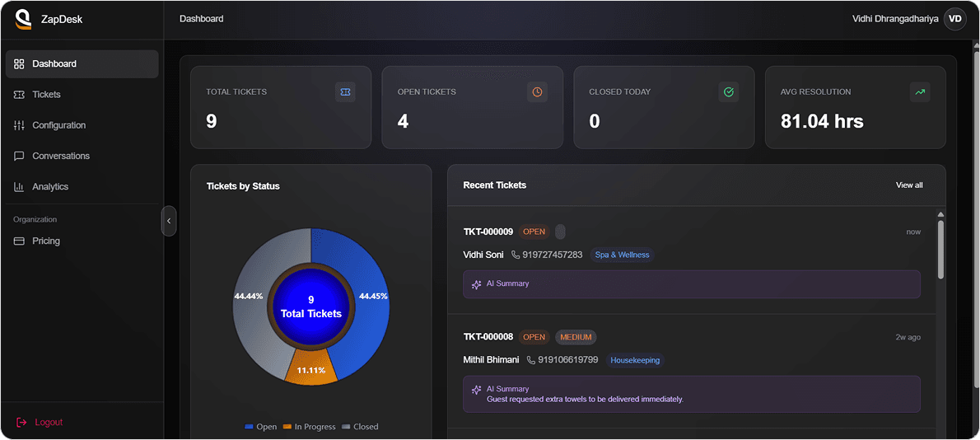
Task: Click the Dashboard grid icon in sidebar
Action: [19, 63]
